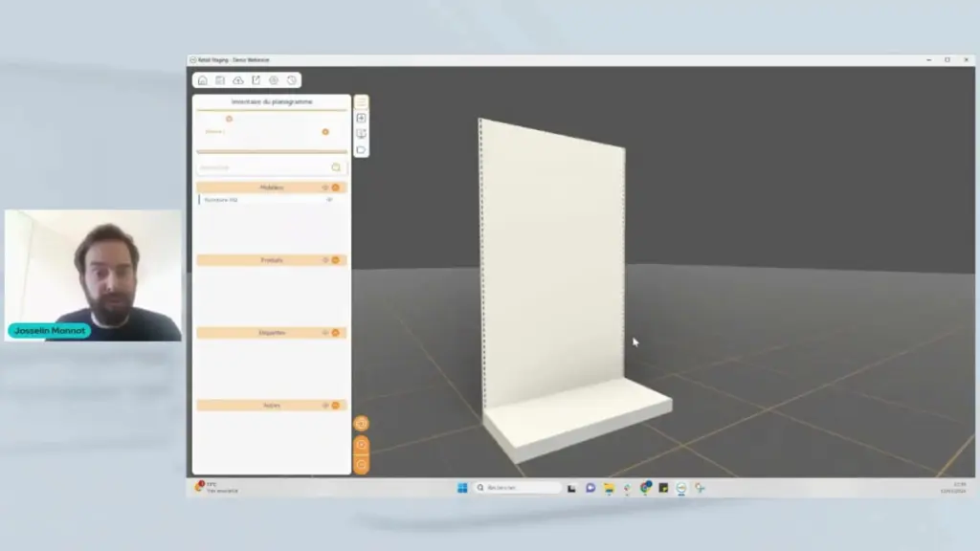Toggle visibility eye for Produits section
980x551 pixels.
pos(325,260)
